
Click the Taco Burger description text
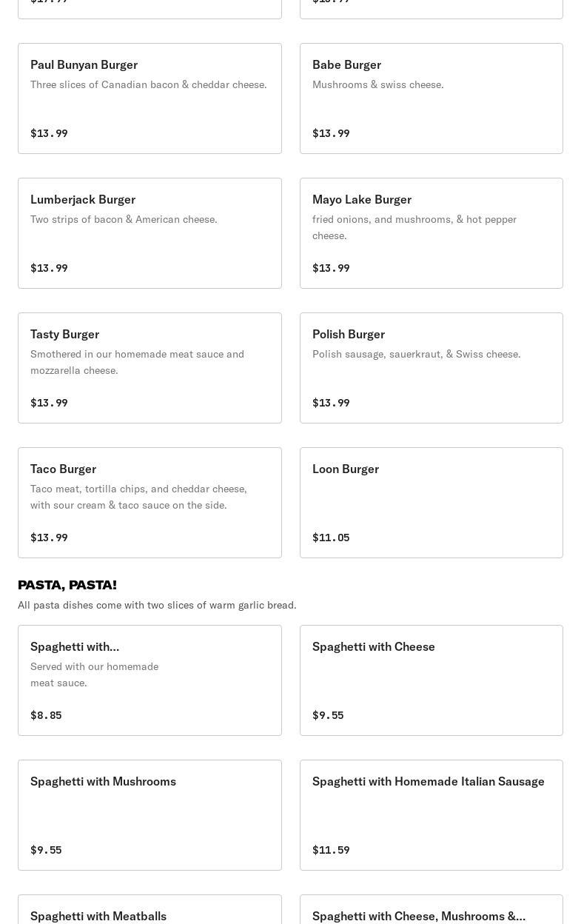[x=138, y=497]
